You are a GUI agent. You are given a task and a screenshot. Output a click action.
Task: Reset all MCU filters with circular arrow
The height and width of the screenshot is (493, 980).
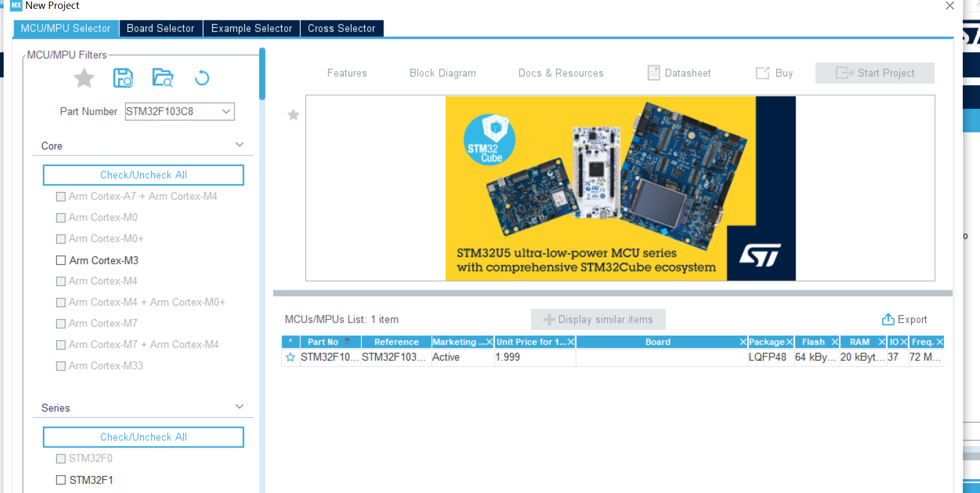pyautogui.click(x=202, y=78)
